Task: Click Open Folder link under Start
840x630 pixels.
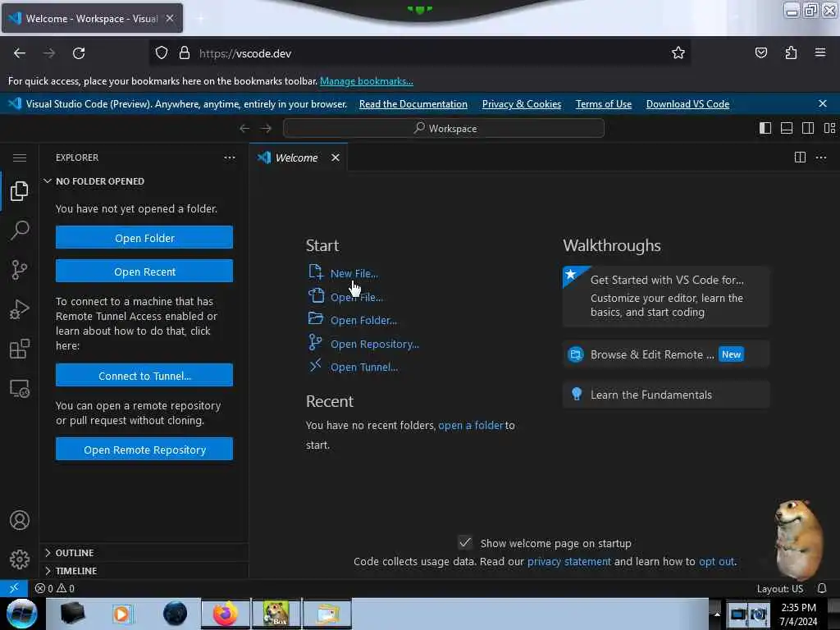Action: [x=363, y=321]
